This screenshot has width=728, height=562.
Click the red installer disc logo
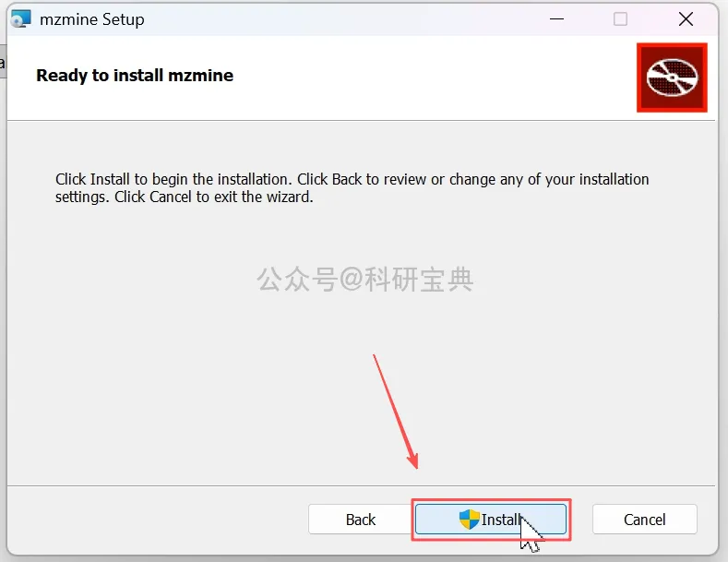[x=672, y=78]
